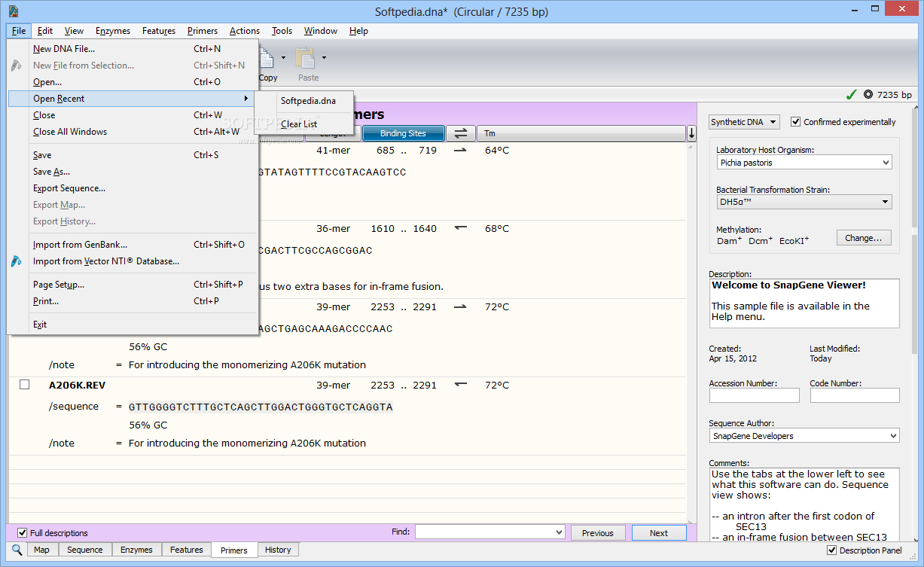Viewport: 924px width, 567px height.
Task: Open the Help menu
Action: pyautogui.click(x=358, y=31)
